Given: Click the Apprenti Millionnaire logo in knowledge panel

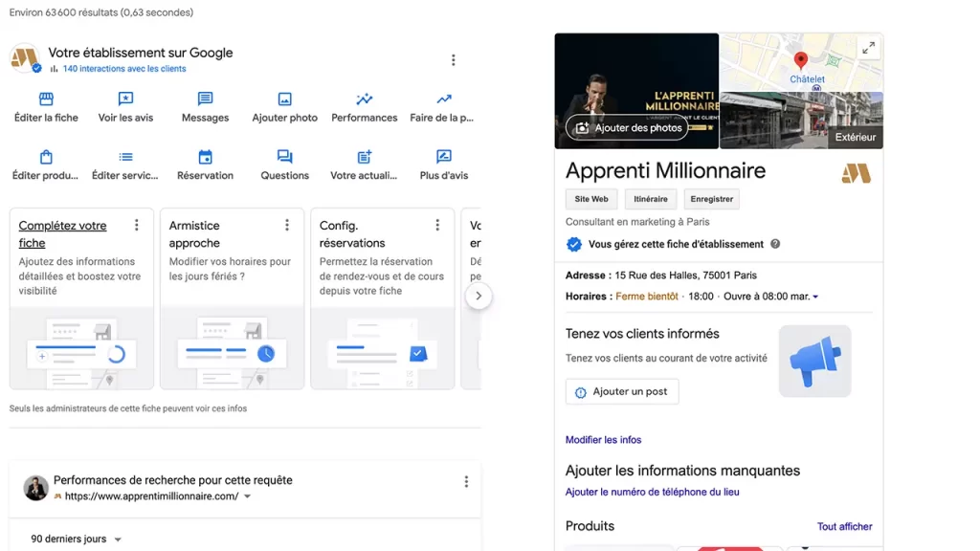Looking at the screenshot, I should point(856,173).
